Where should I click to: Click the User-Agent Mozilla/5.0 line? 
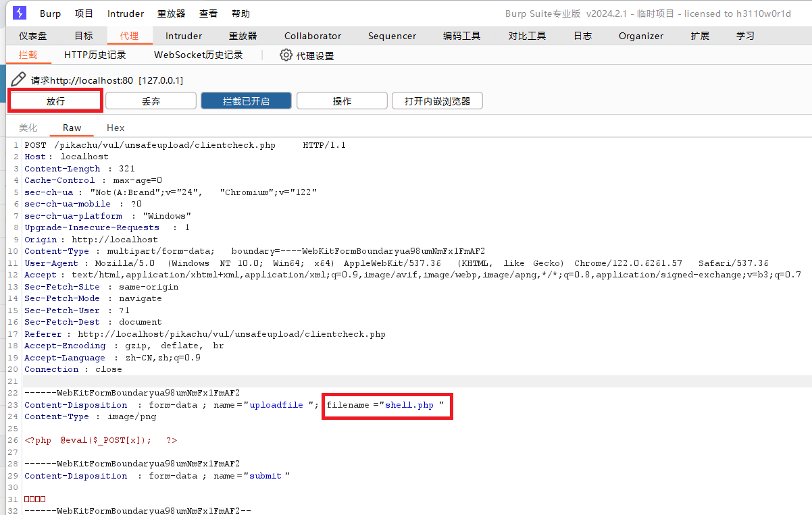(x=397, y=263)
